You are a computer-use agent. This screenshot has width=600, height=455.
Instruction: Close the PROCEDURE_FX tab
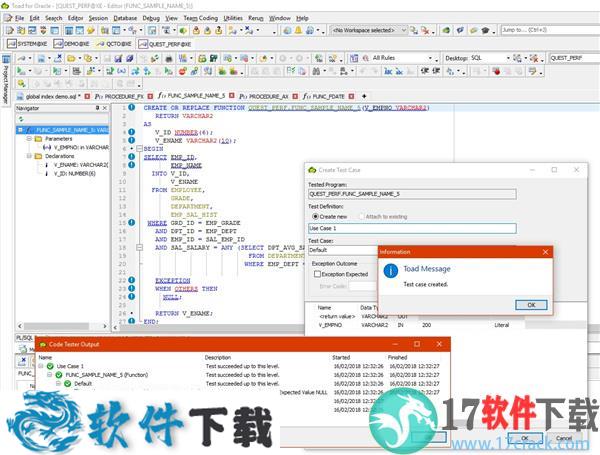(150, 96)
